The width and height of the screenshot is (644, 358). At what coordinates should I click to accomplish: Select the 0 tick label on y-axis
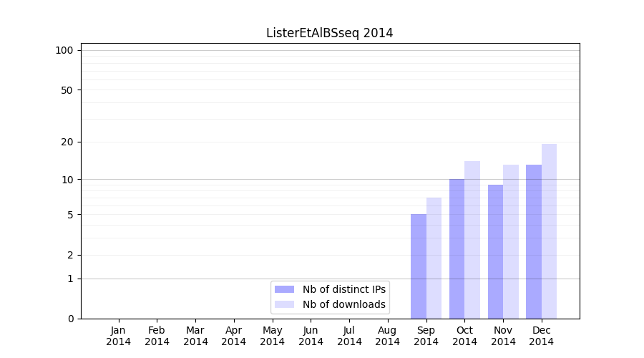pyautogui.click(x=70, y=319)
